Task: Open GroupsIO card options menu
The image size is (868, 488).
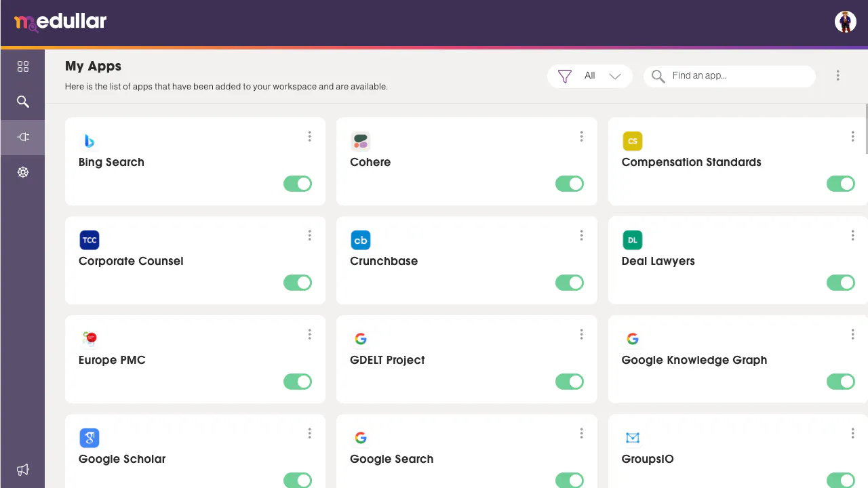Action: coord(853,433)
